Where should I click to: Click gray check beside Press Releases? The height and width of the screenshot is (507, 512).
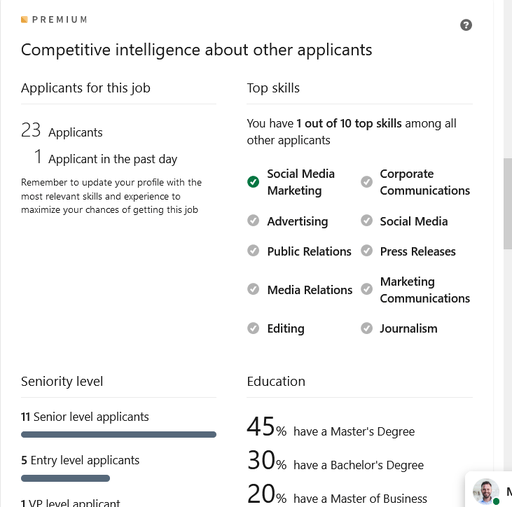(366, 250)
